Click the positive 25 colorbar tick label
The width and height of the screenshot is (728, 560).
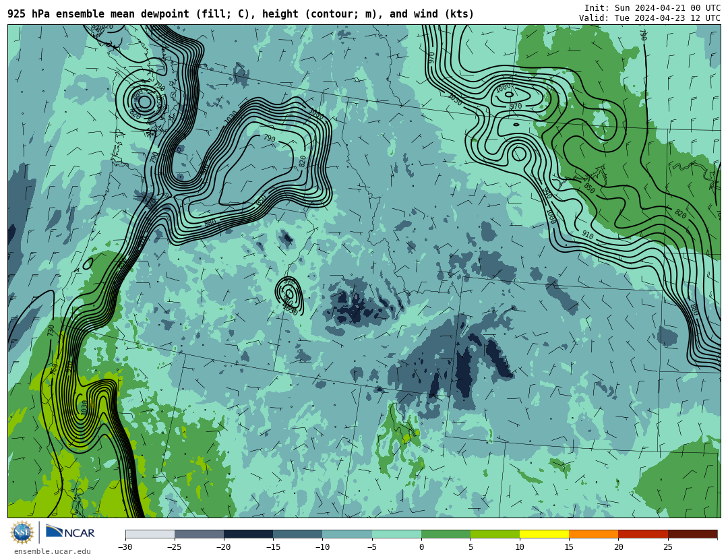(x=667, y=547)
